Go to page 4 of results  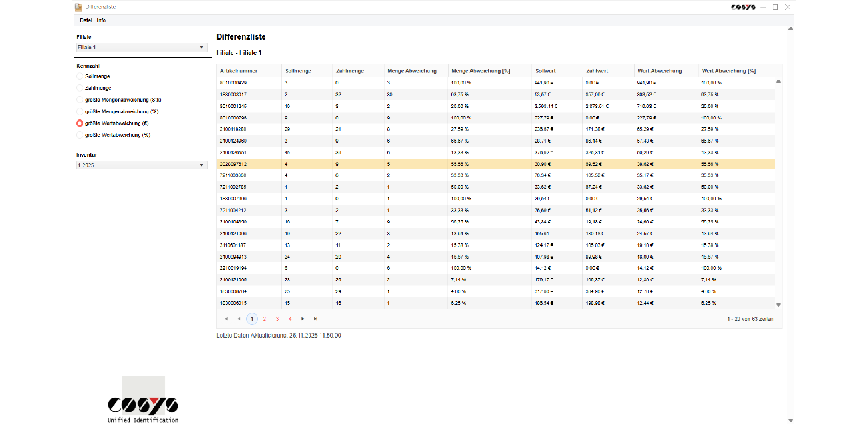pyautogui.click(x=290, y=319)
